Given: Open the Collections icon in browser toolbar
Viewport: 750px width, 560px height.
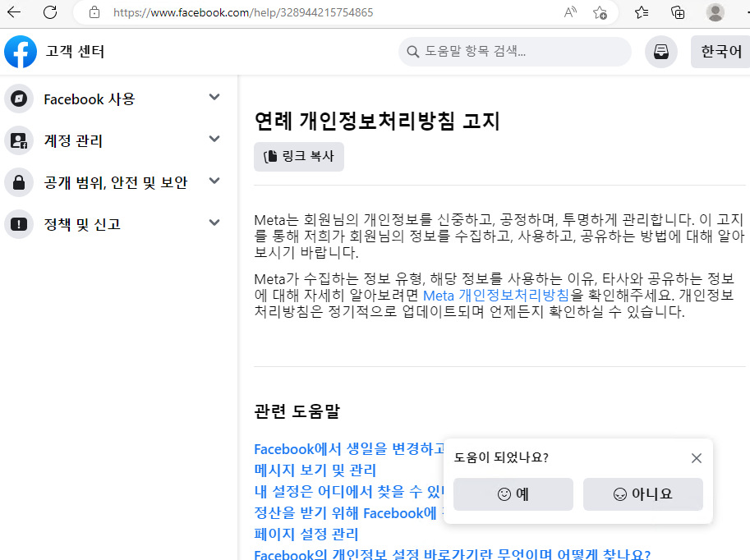Looking at the screenshot, I should (678, 12).
